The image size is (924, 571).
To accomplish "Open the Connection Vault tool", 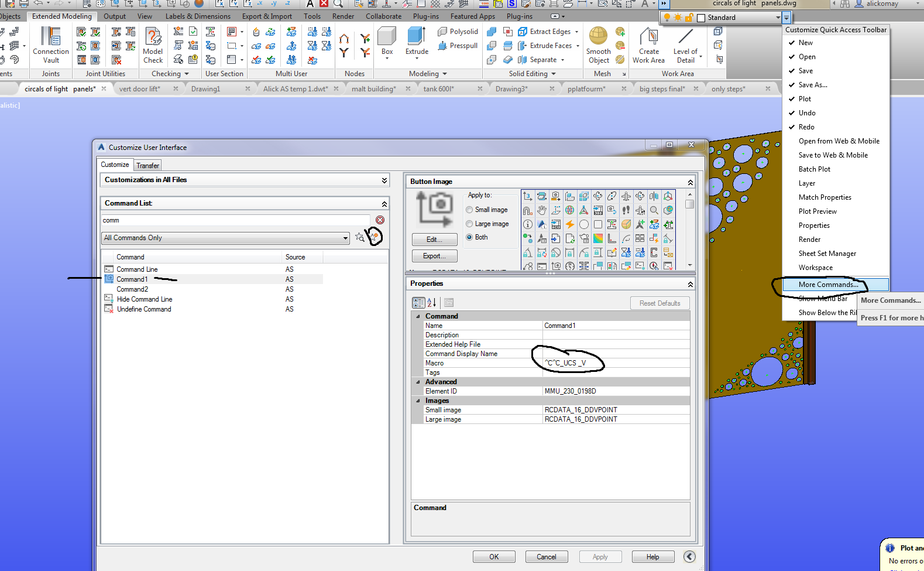I will [51, 45].
